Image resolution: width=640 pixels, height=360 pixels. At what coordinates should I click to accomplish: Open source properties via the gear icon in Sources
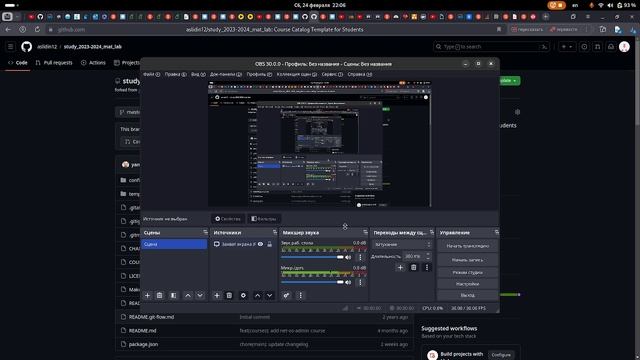243,296
